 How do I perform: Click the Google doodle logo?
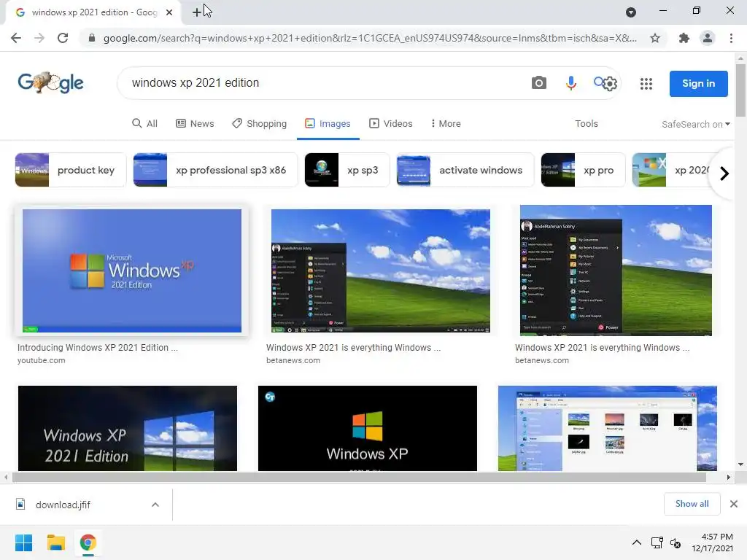50,83
